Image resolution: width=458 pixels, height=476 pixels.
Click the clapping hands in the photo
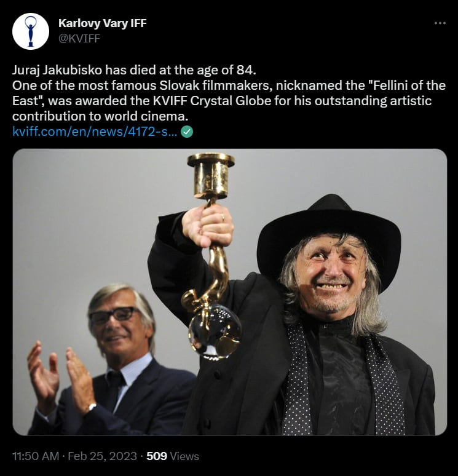62,378
